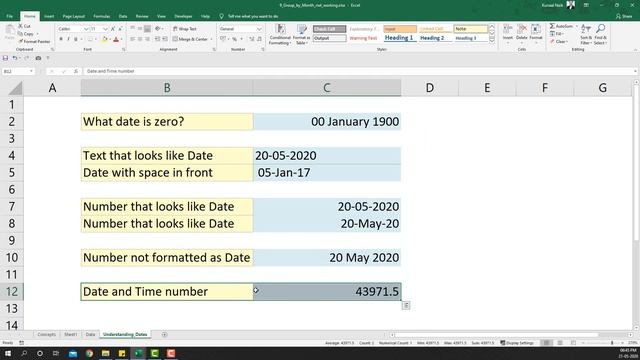Click the New Sheet plus button
The height and width of the screenshot is (360, 640).
pos(164,335)
